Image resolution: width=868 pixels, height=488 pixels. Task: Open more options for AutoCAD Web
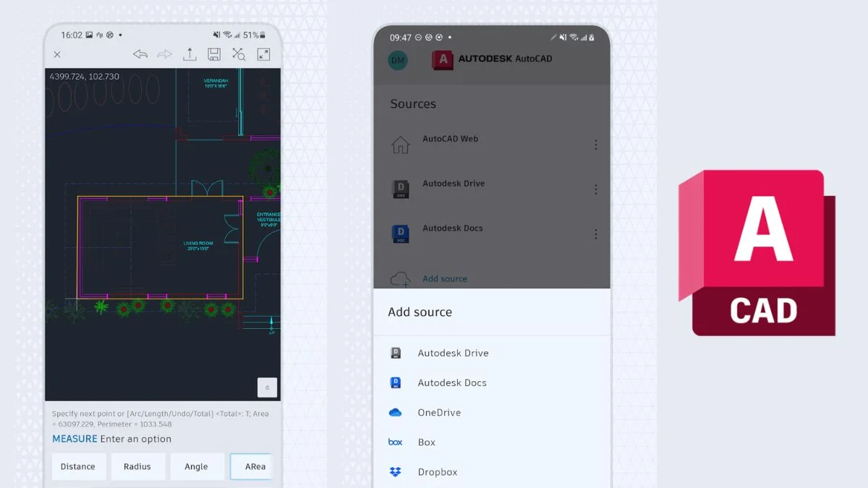coord(596,145)
